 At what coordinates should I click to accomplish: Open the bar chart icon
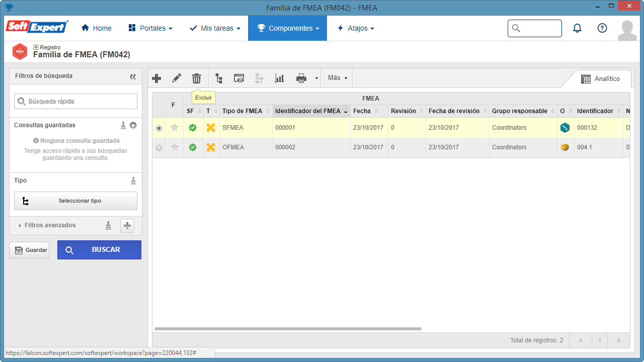point(279,78)
